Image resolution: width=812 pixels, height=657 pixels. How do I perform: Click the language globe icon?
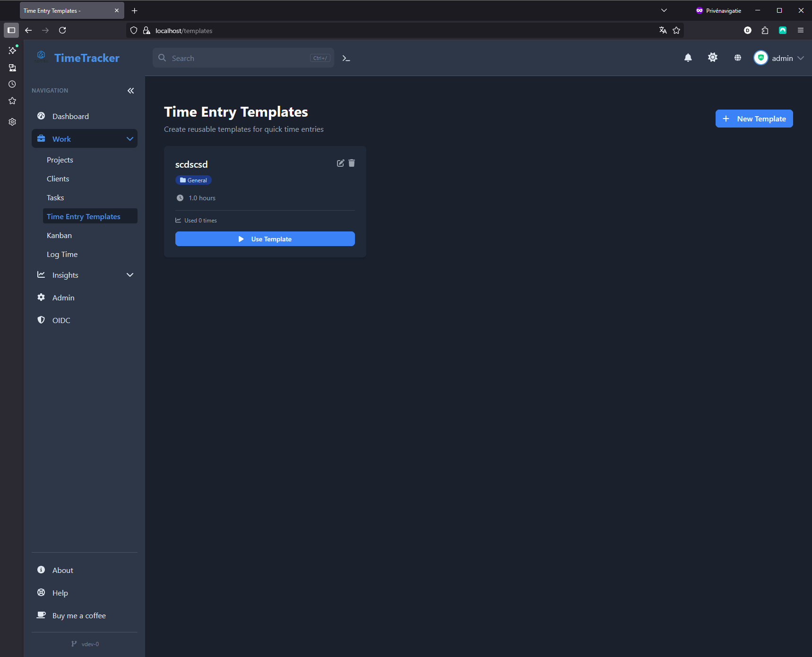738,58
